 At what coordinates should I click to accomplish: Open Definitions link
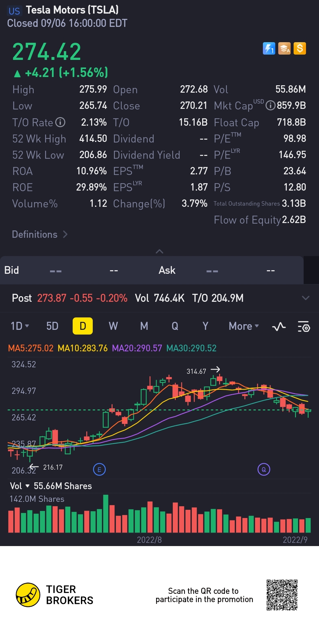click(x=40, y=234)
